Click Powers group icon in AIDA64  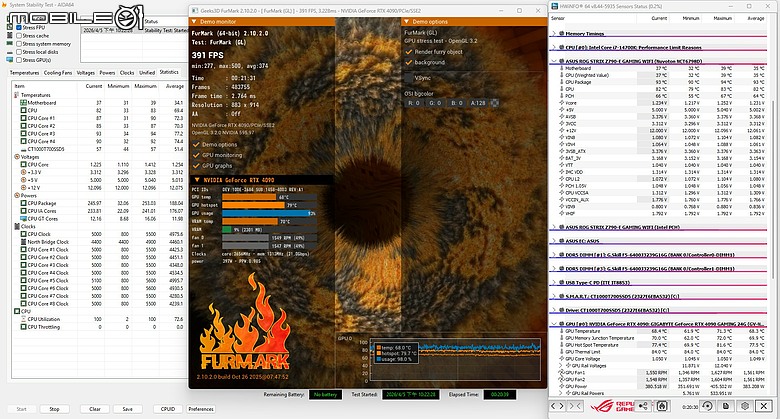[x=17, y=196]
